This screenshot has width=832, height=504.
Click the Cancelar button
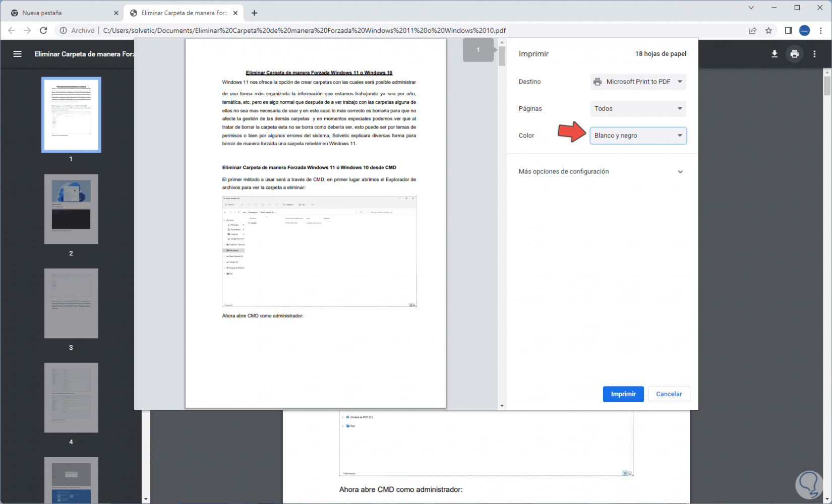click(x=669, y=394)
